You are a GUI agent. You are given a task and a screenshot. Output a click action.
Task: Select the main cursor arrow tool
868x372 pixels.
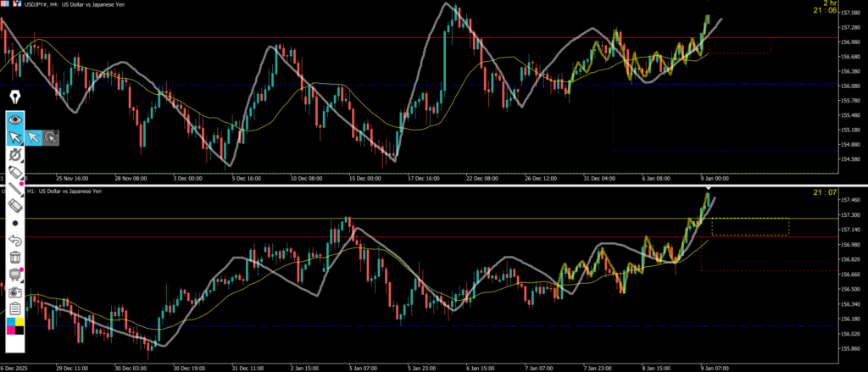click(x=15, y=137)
